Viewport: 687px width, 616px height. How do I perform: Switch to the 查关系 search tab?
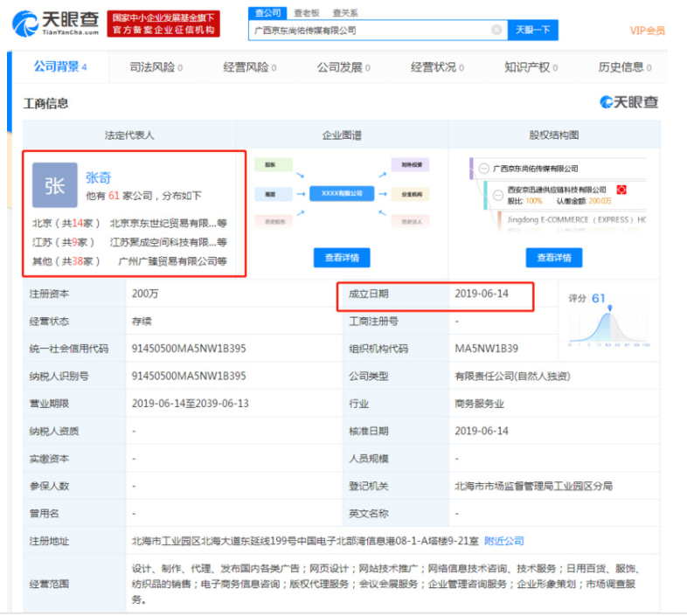pos(343,13)
